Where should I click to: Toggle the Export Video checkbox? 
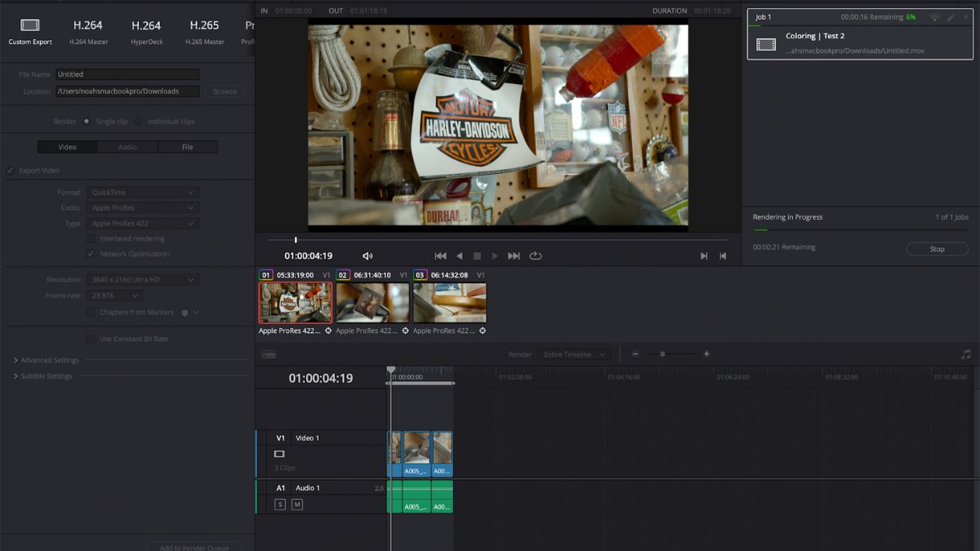(x=11, y=171)
